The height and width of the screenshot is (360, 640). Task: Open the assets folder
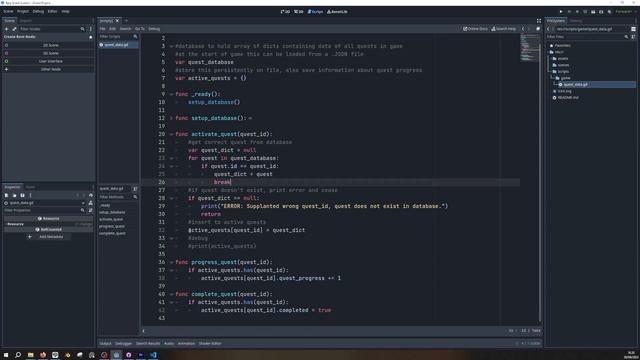[562, 58]
